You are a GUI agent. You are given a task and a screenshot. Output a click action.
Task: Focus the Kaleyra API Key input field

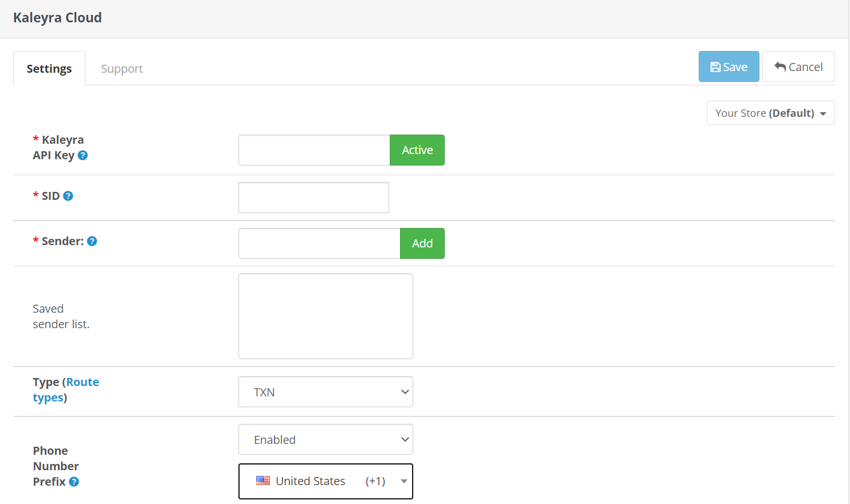click(x=314, y=150)
